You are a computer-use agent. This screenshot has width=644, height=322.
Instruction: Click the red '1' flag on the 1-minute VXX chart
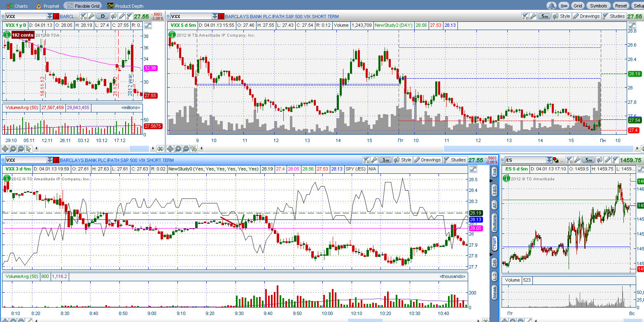(56, 160)
